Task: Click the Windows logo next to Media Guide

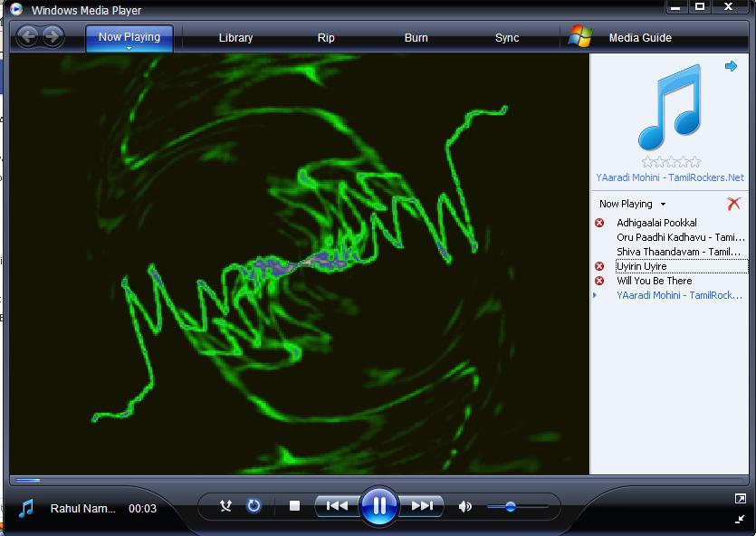Action: click(580, 36)
